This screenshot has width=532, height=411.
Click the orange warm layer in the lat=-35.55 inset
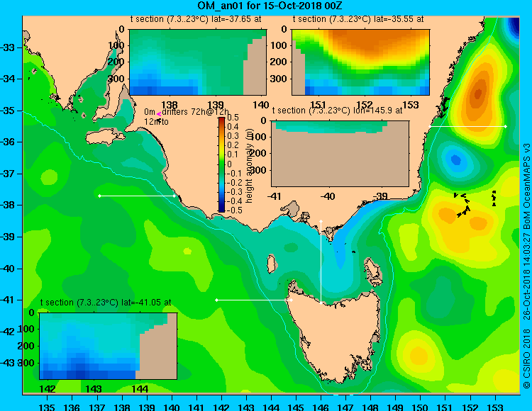pyautogui.click(x=373, y=43)
